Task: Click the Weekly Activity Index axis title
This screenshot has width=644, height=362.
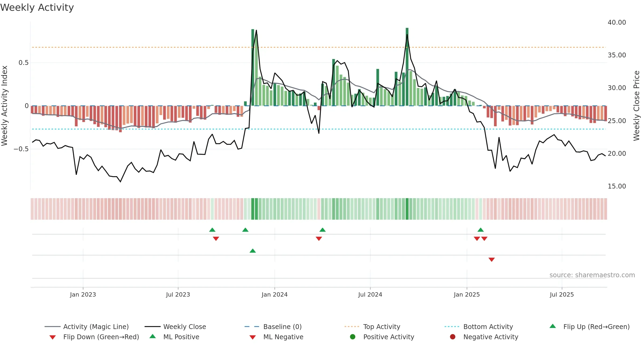Action: click(5, 106)
